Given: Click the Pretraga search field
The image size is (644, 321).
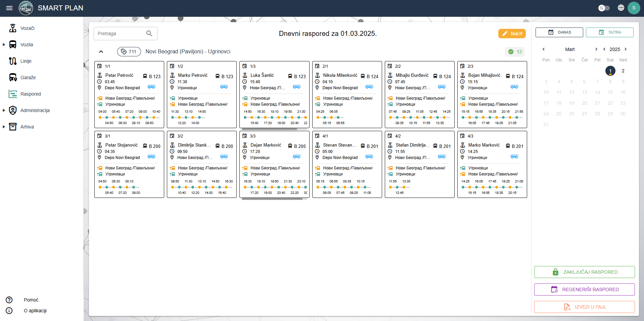Looking at the screenshot, I should click(x=119, y=34).
